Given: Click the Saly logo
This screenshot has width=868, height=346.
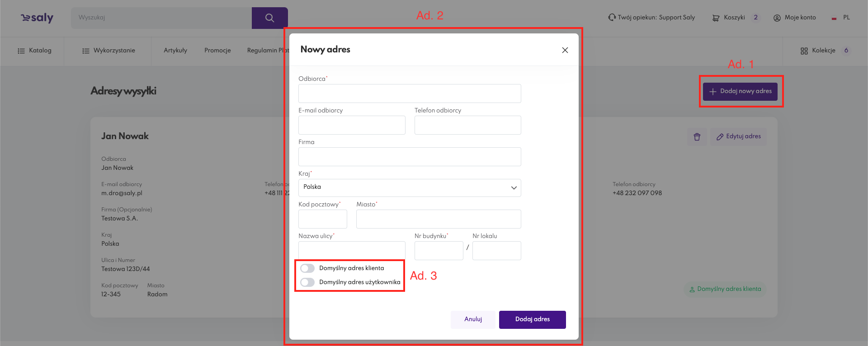Looking at the screenshot, I should pyautogui.click(x=37, y=18).
